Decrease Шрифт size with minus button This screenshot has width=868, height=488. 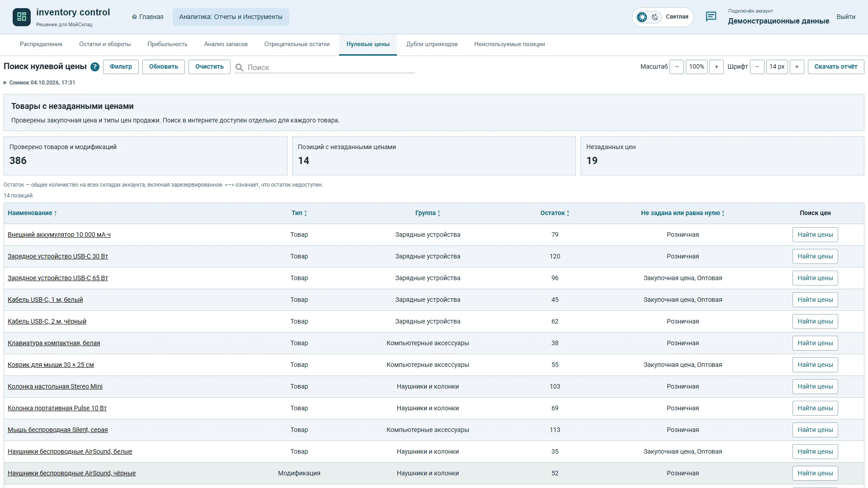pos(757,67)
